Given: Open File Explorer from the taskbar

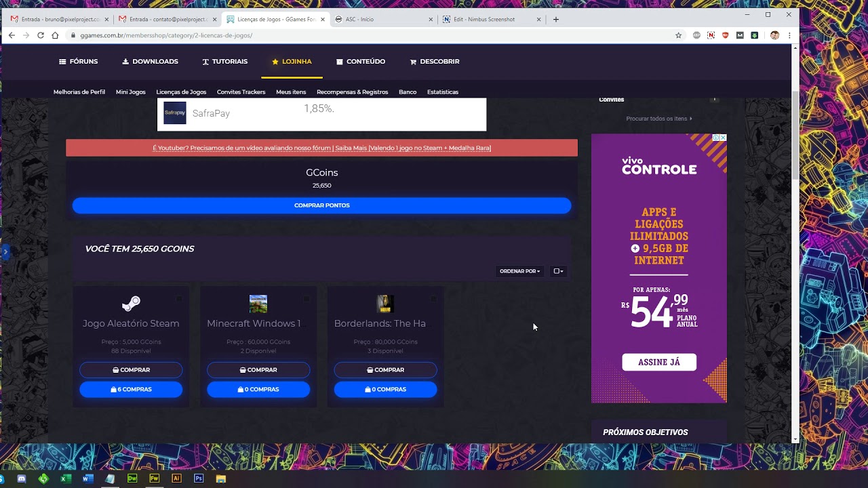Looking at the screenshot, I should click(220, 479).
